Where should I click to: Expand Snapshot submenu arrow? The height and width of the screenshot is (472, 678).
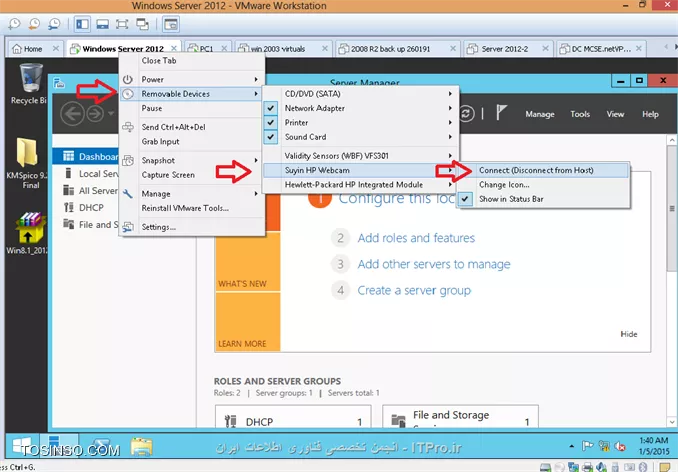[x=256, y=160]
